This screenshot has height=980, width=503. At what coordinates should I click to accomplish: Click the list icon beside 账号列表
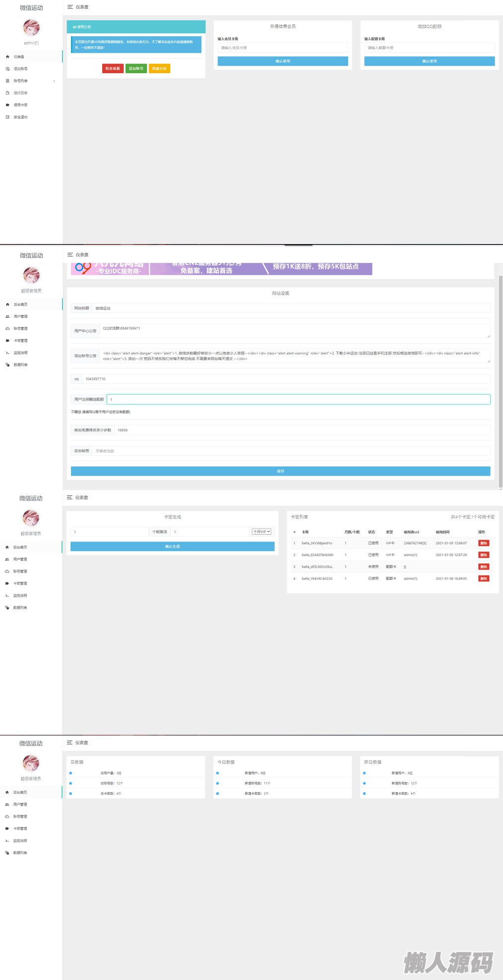(7, 81)
